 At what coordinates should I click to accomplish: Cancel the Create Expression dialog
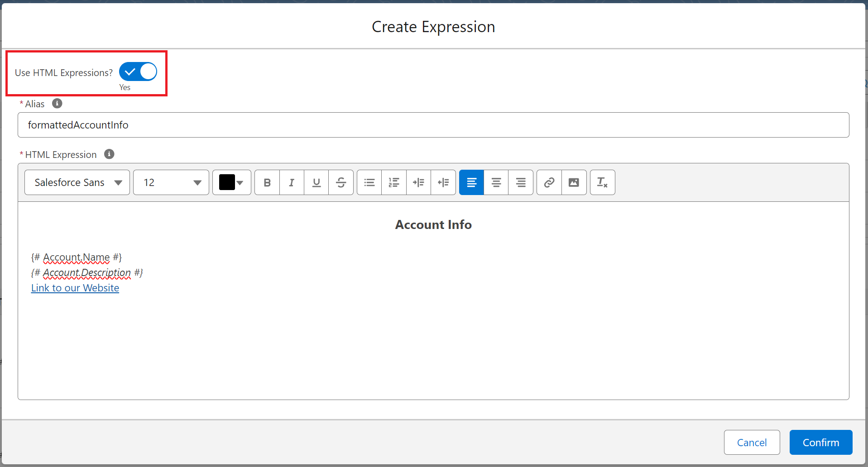pos(752,443)
